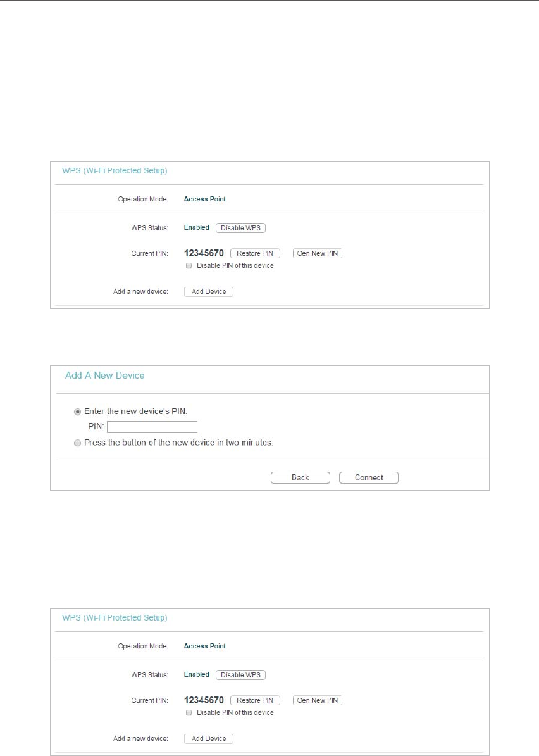Viewport: 539px width, 756px height.
Task: Click Add Device button in lower WPS panel
Action: pos(209,739)
